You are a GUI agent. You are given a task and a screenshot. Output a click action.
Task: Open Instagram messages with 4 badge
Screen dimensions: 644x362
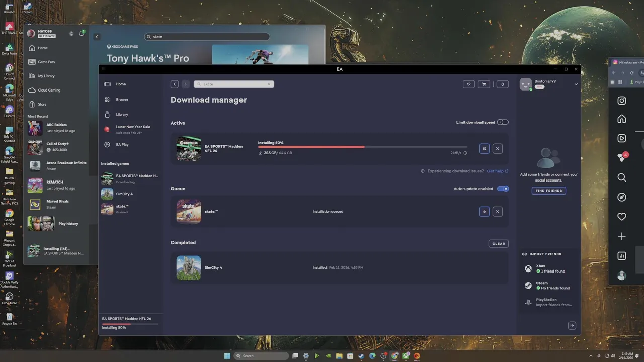click(x=622, y=157)
